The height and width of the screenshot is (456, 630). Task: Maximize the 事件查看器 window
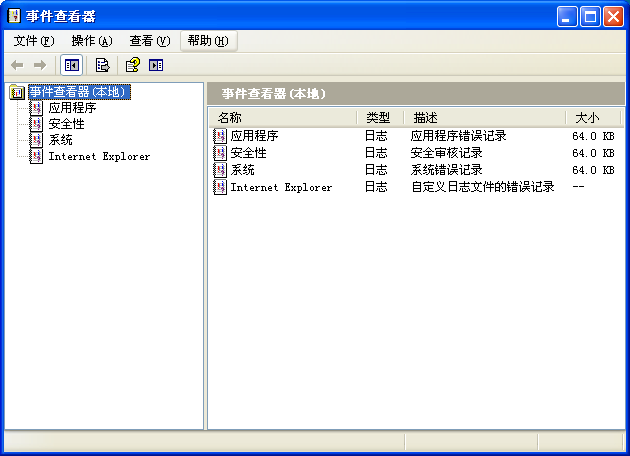click(x=590, y=17)
